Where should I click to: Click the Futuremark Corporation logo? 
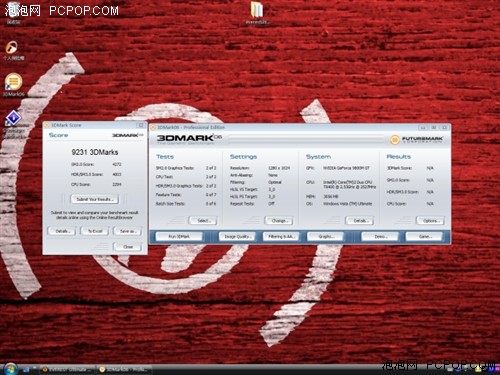(x=417, y=139)
